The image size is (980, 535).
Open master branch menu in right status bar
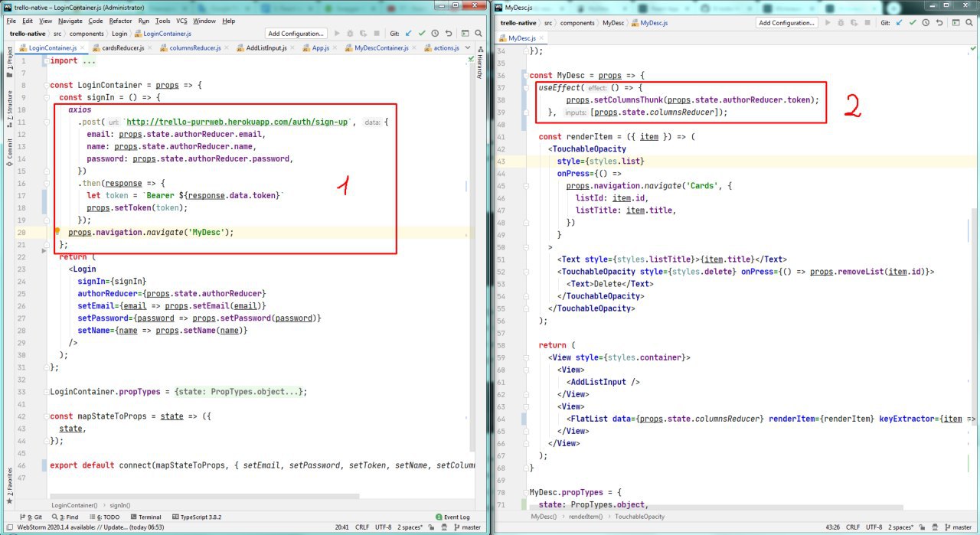click(957, 527)
